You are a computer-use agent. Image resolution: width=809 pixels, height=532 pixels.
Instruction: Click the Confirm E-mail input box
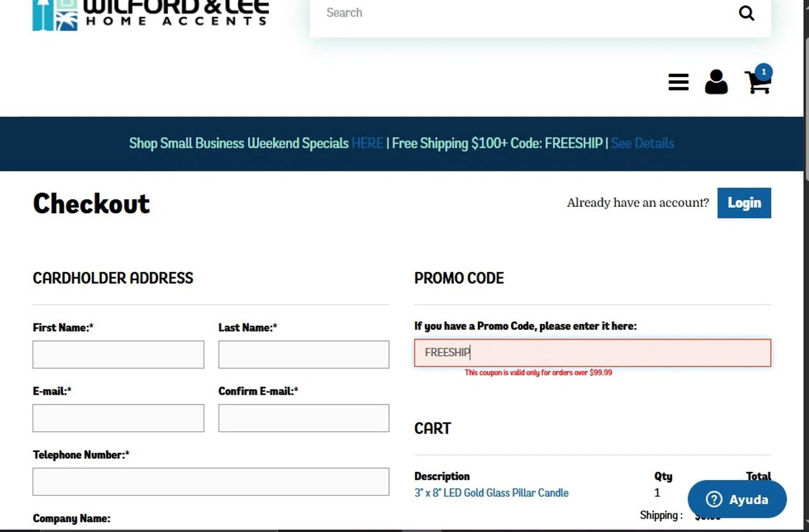pyautogui.click(x=304, y=418)
